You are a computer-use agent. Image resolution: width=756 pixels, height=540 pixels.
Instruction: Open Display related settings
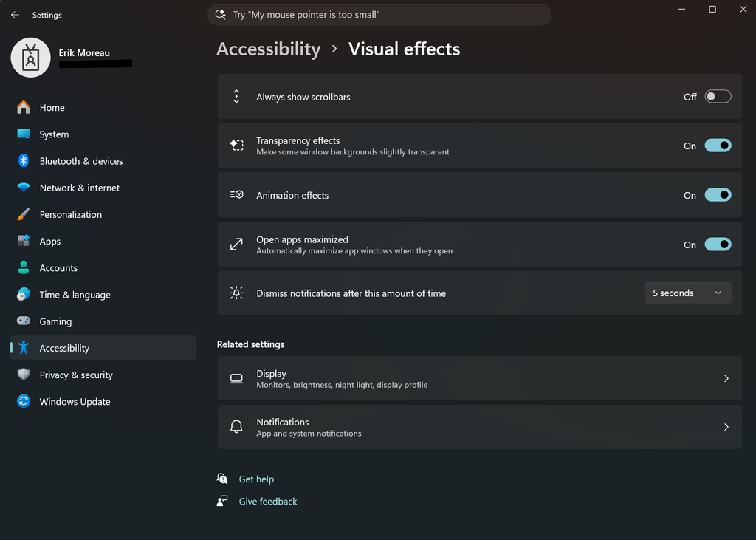479,379
